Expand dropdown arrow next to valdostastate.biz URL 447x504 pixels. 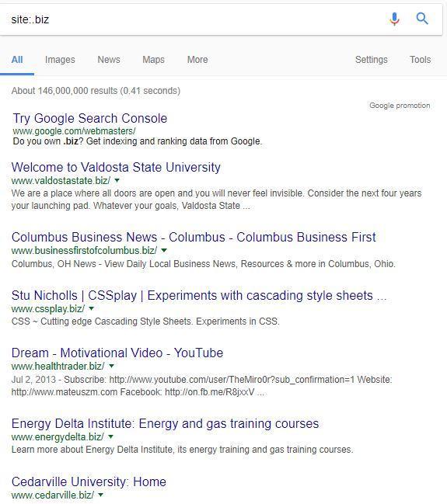pos(117,181)
